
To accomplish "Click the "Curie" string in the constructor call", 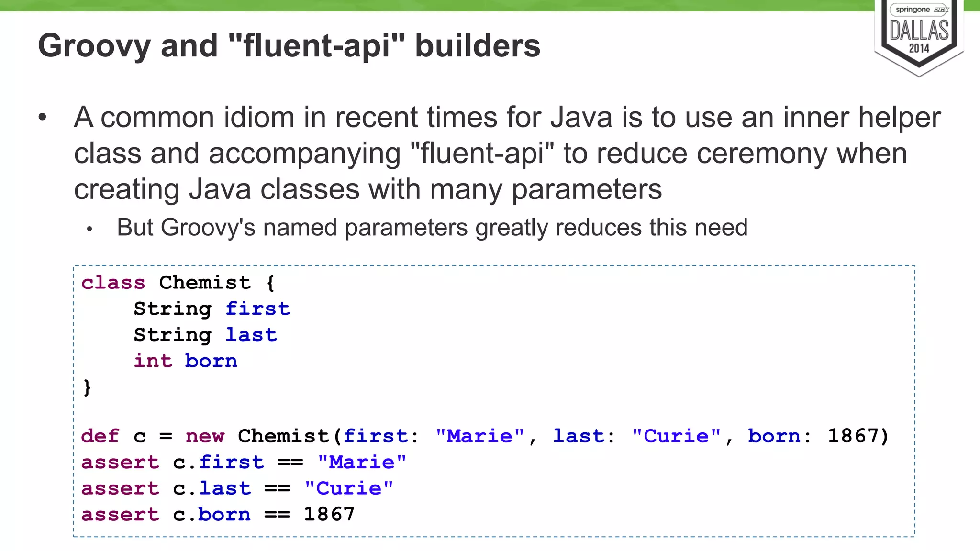I will click(676, 436).
